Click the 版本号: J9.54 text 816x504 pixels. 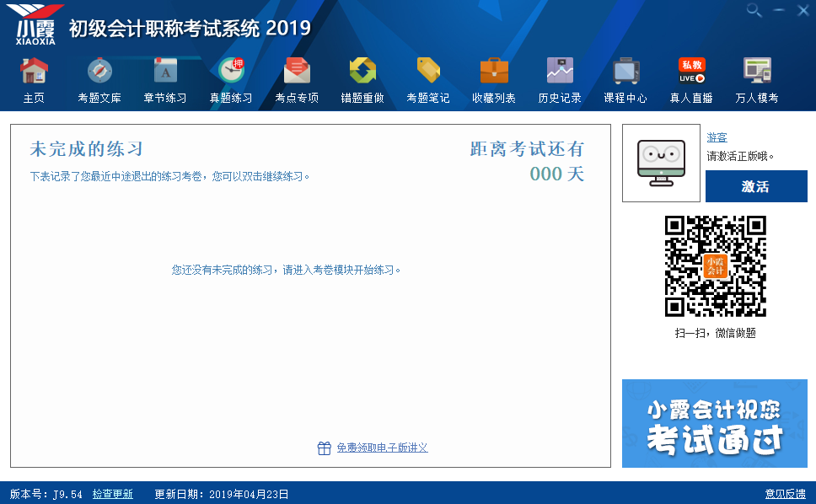(46, 494)
